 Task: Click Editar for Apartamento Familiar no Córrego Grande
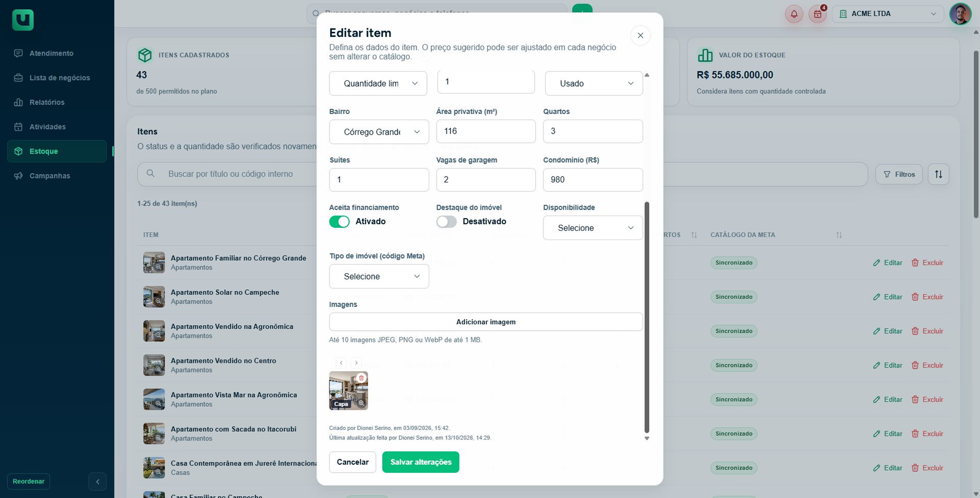(888, 263)
